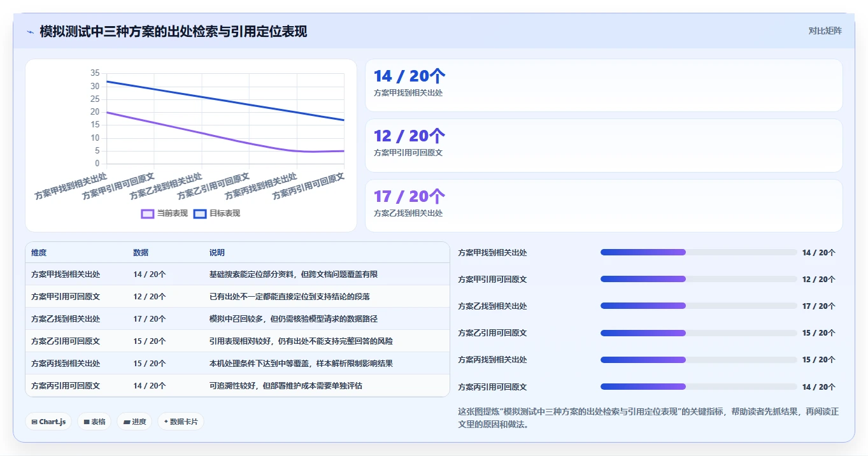Click the progress label 方案丙引用可回原文

coord(493,387)
